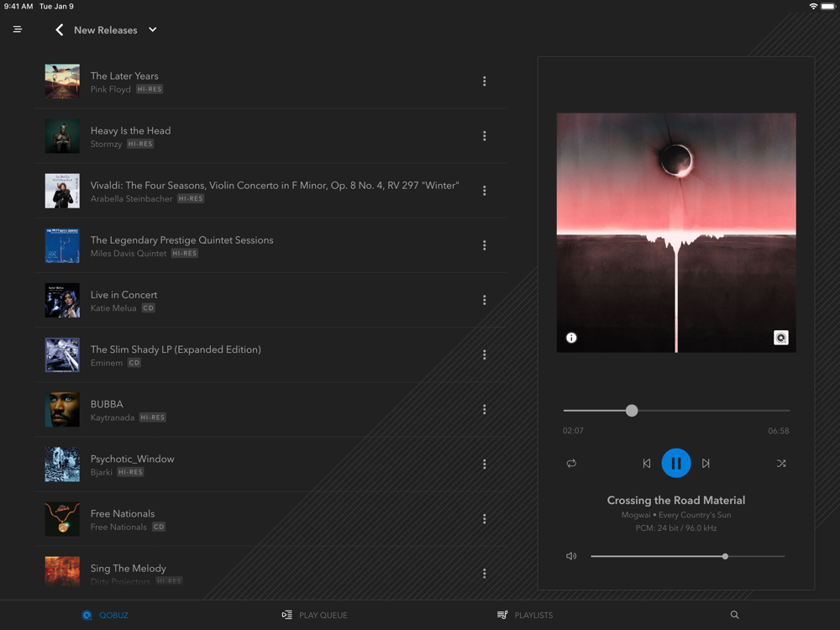Image resolution: width=840 pixels, height=630 pixels.
Task: Adjust the volume slider
Action: tap(687, 556)
